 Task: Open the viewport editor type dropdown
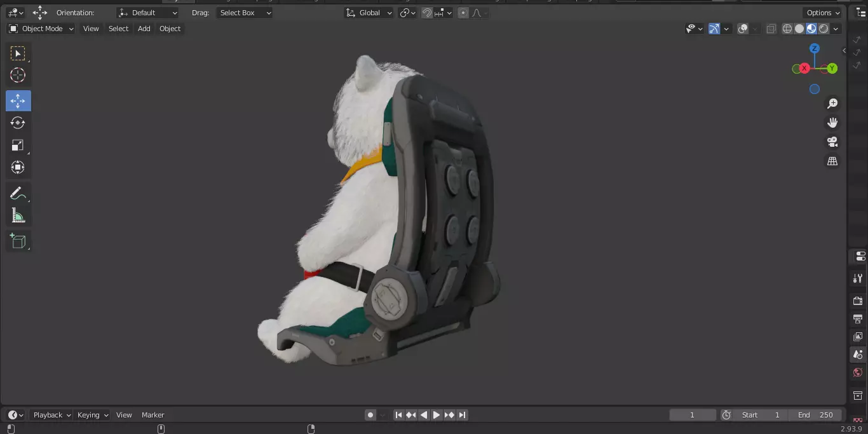pyautogui.click(x=15, y=13)
